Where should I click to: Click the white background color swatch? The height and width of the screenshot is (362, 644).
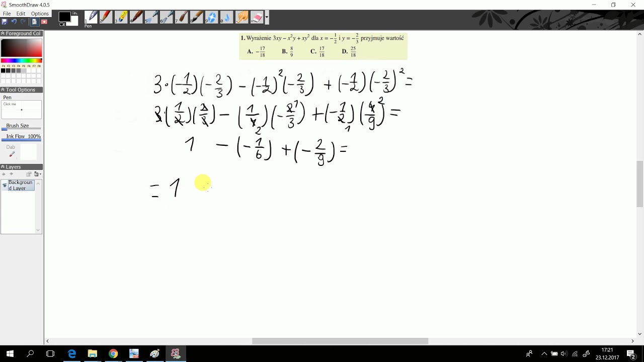pyautogui.click(x=75, y=21)
